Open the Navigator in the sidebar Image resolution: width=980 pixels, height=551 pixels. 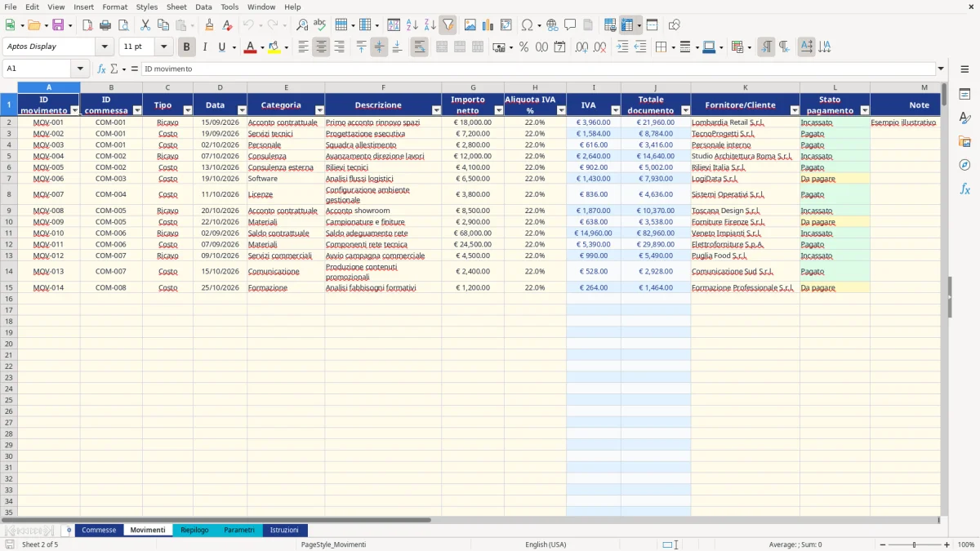pyautogui.click(x=964, y=165)
